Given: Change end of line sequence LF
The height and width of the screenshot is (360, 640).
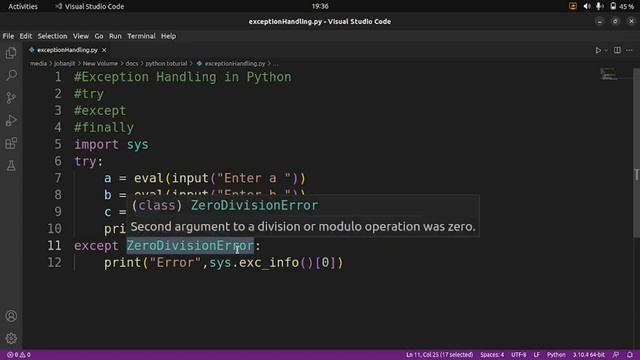Looking at the screenshot, I should coord(537,355).
